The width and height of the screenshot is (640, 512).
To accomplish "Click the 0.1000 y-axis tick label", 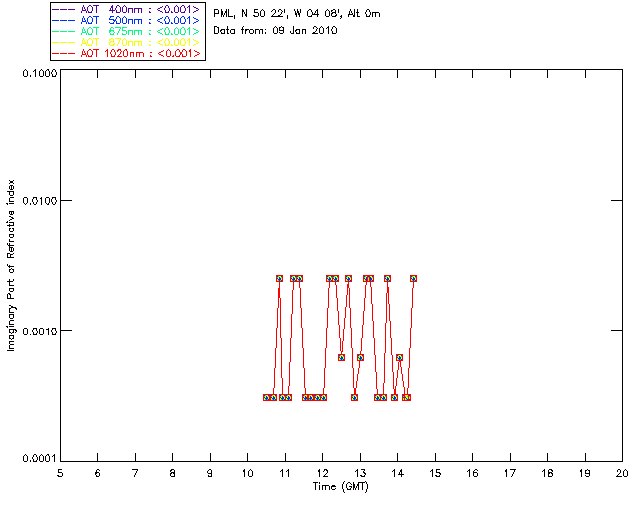I will click(x=40, y=74).
